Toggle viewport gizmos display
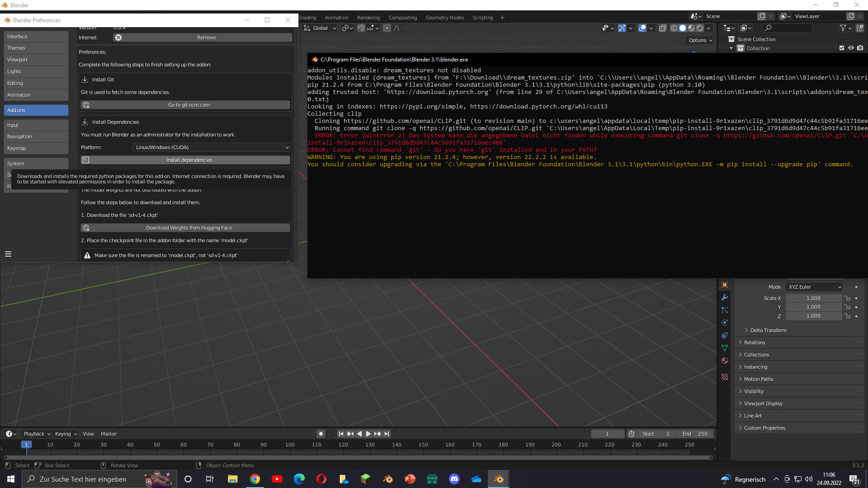 click(622, 28)
